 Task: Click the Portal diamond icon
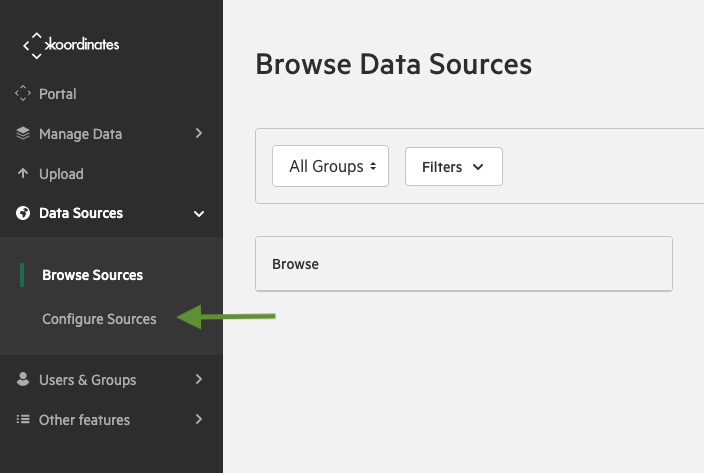click(23, 93)
